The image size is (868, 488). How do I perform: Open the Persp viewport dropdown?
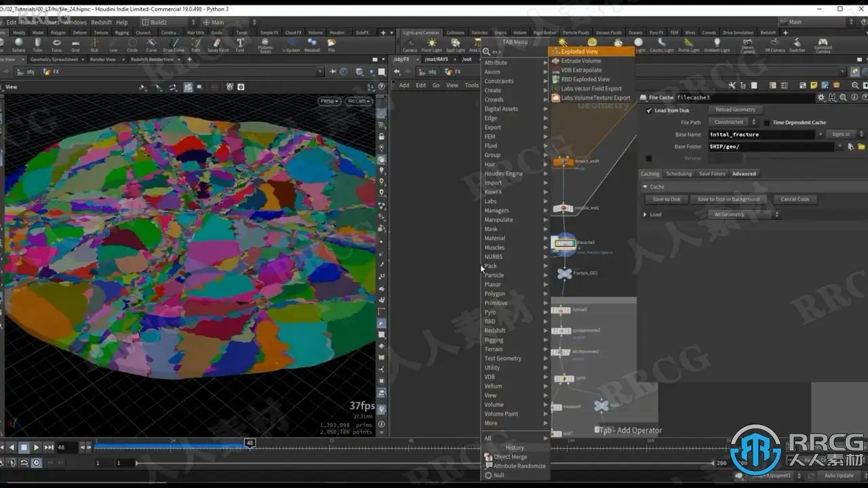click(x=329, y=101)
